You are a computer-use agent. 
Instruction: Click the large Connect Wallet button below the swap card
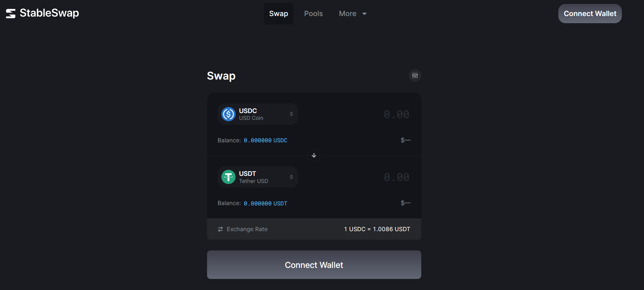[314, 265]
